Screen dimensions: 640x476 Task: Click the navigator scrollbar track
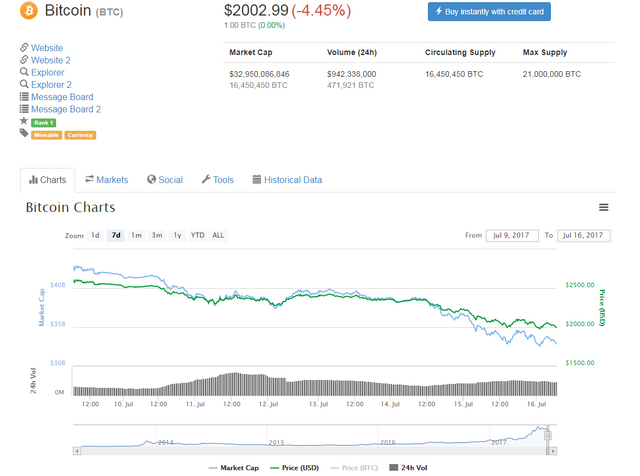(x=313, y=451)
